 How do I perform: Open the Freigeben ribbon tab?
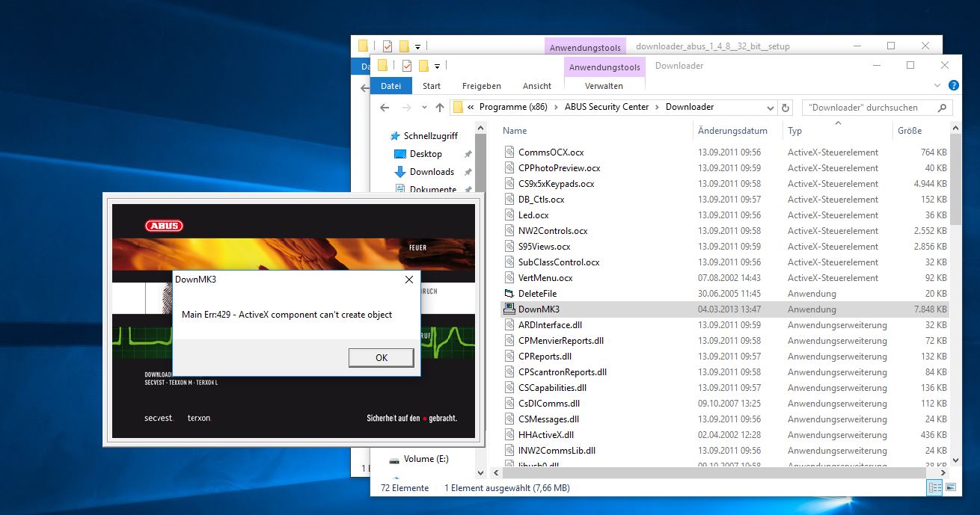pyautogui.click(x=481, y=86)
